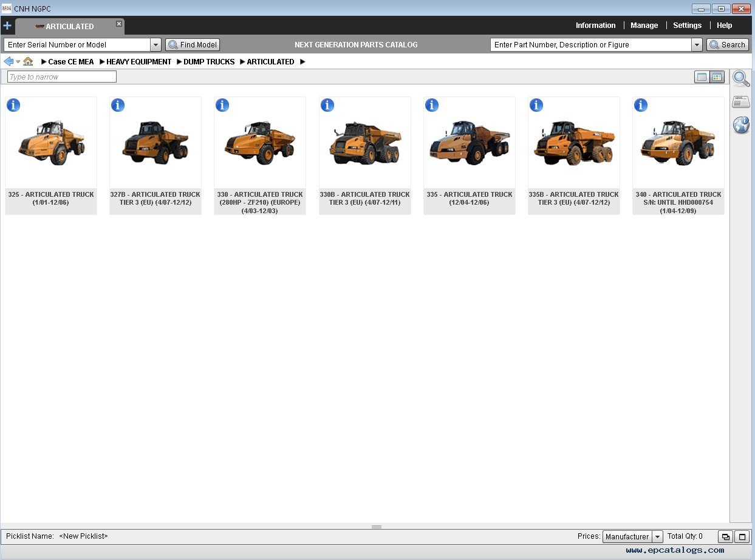Click the Type to narrow filter field
The height and width of the screenshot is (560, 755).
[x=62, y=77]
